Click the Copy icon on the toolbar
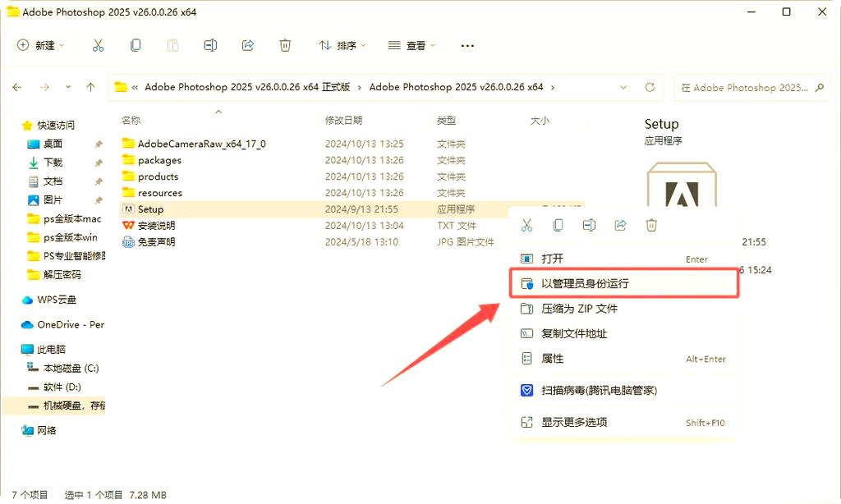The image size is (841, 504). click(x=136, y=45)
